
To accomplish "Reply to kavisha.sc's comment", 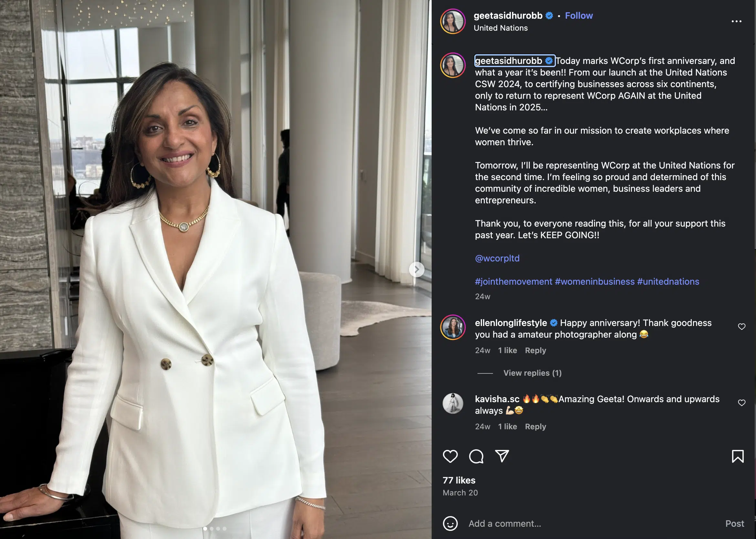I will click(535, 426).
